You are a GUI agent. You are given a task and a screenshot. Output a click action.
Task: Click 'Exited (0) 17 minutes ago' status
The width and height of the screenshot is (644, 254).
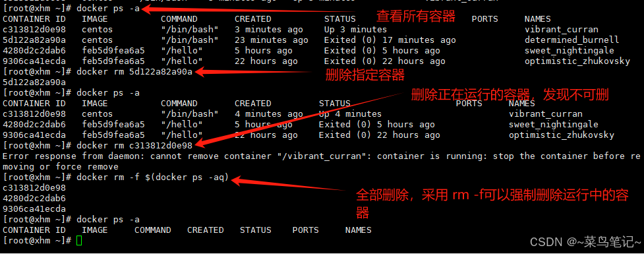click(x=390, y=40)
